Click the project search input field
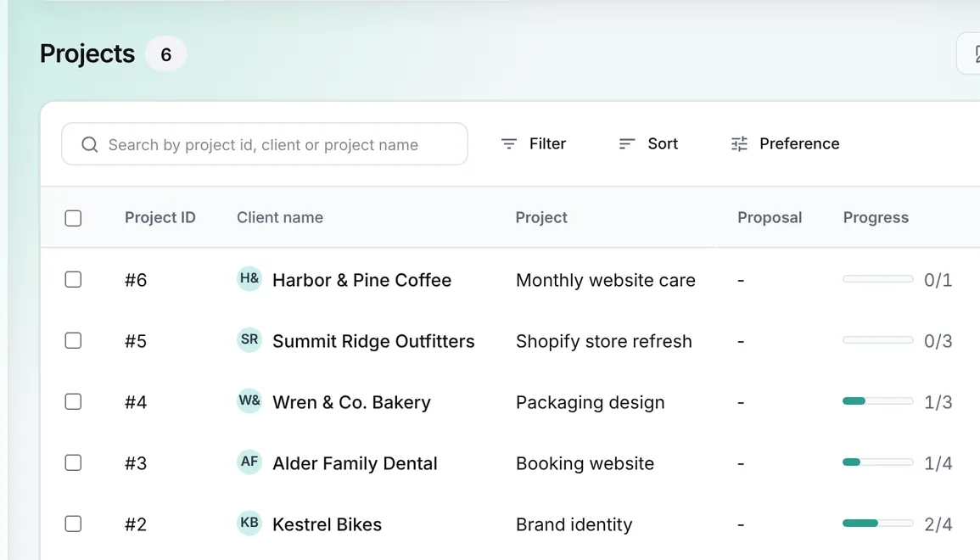The width and height of the screenshot is (980, 560). tap(265, 144)
